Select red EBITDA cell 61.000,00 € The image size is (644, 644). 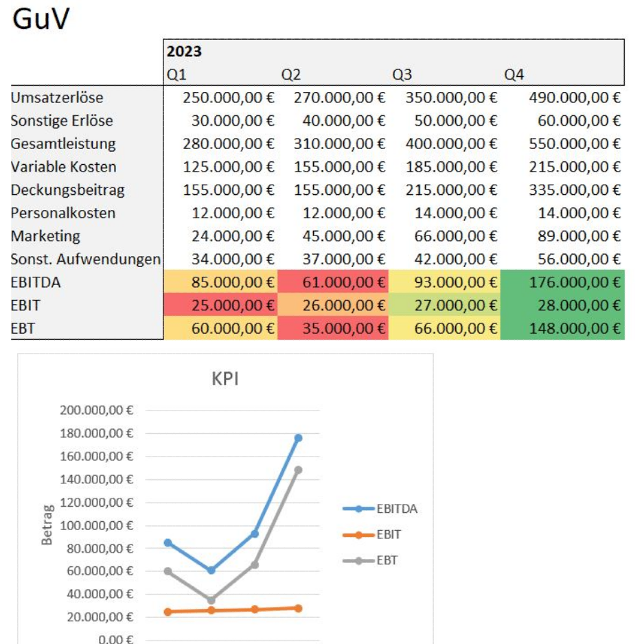(333, 281)
